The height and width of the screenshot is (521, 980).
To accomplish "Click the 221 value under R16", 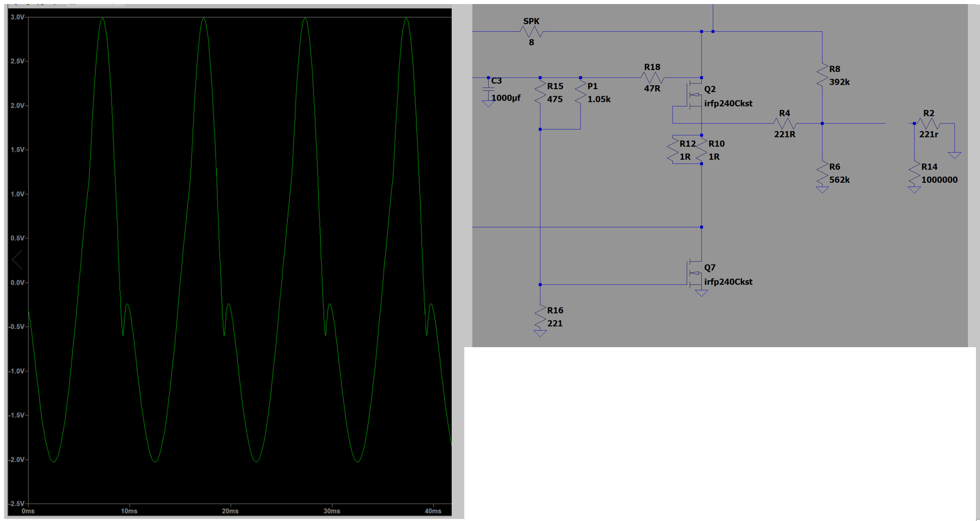I will pyautogui.click(x=555, y=323).
